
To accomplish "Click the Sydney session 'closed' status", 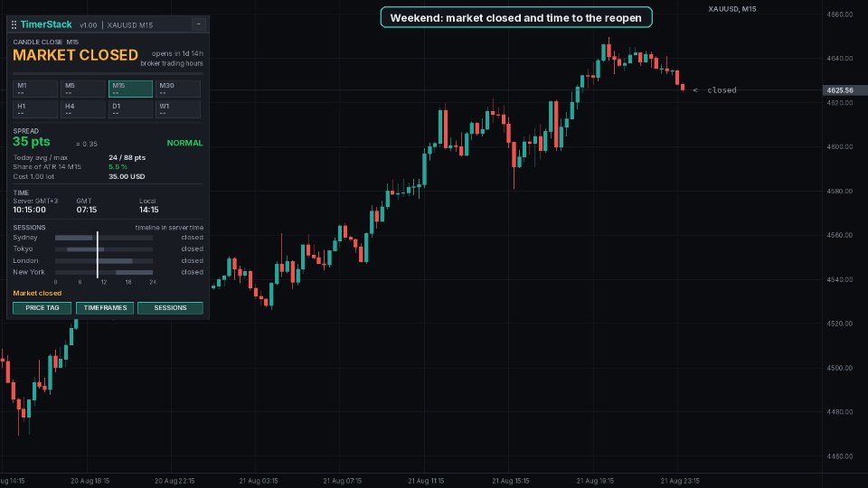I will [x=192, y=238].
